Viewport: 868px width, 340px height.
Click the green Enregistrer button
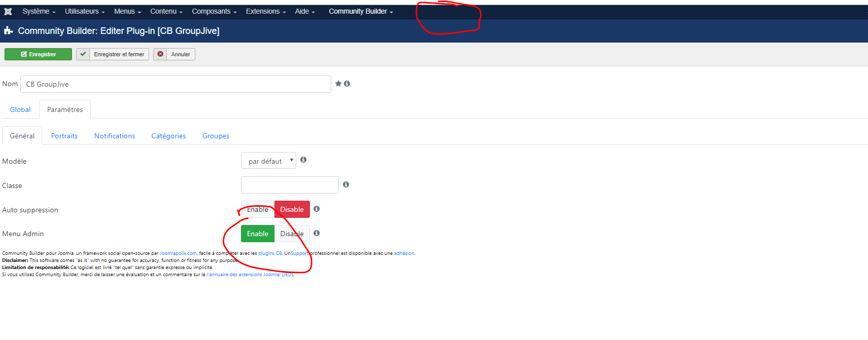(x=39, y=54)
